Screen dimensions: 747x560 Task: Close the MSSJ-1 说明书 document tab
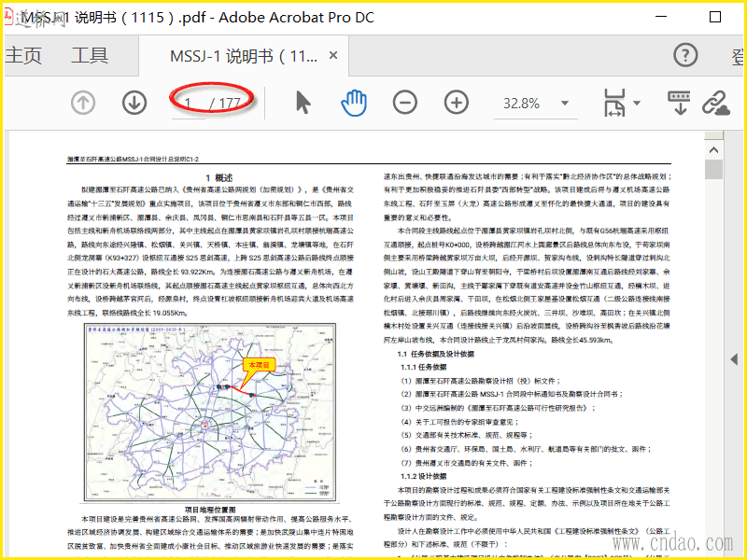333,55
